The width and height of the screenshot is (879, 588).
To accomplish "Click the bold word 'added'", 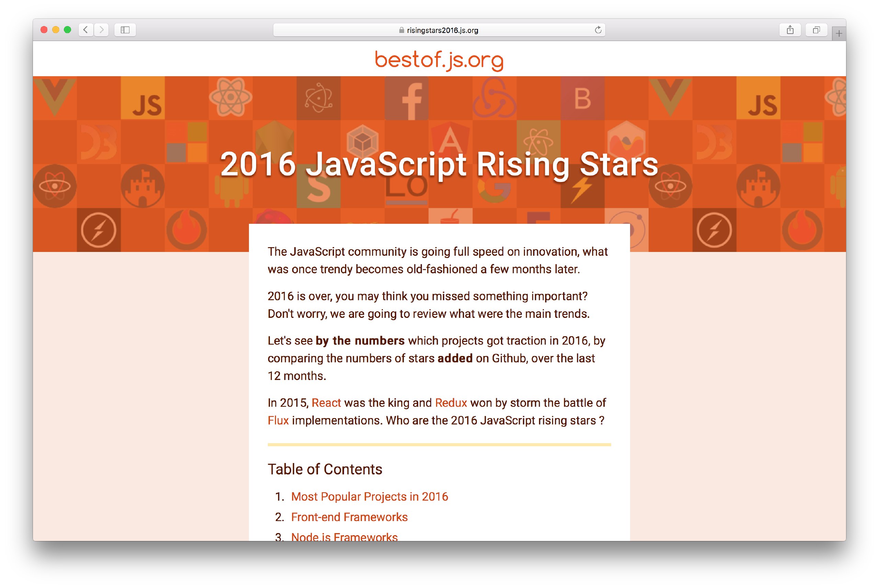I will 455,358.
